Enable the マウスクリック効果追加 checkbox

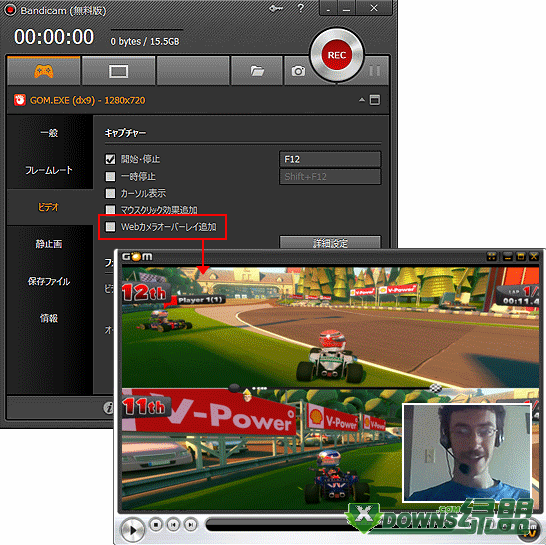pyautogui.click(x=110, y=210)
